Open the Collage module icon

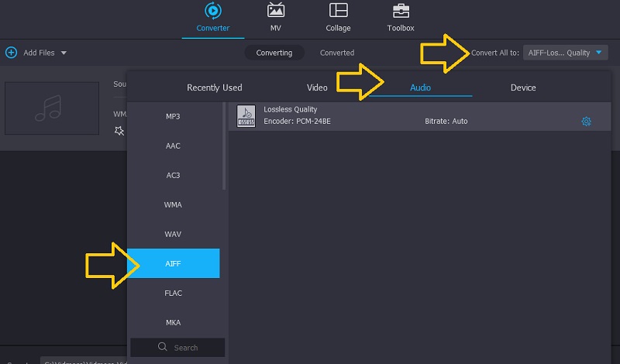pyautogui.click(x=338, y=11)
